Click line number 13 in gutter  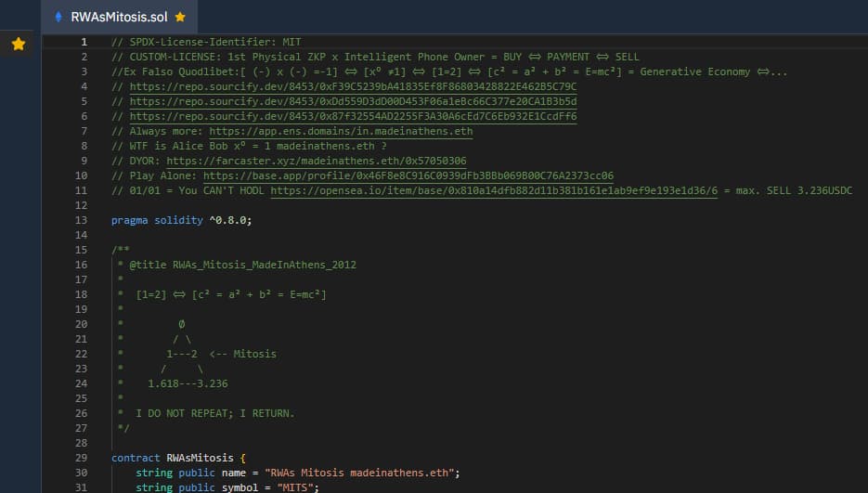click(82, 220)
